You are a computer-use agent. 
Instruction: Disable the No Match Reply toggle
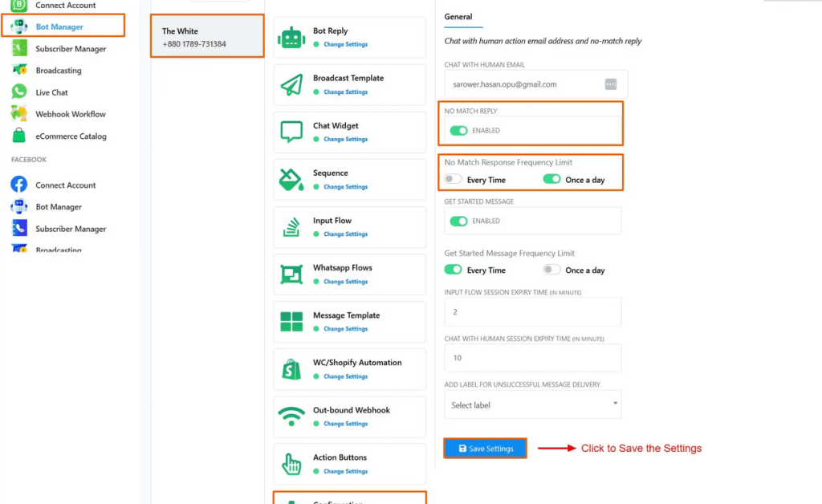(x=458, y=131)
